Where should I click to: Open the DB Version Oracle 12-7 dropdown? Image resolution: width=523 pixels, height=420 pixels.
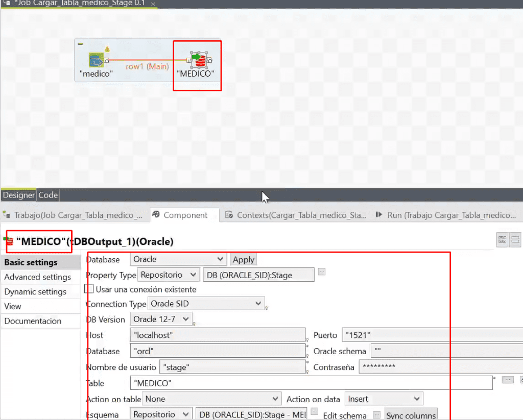[161, 319]
